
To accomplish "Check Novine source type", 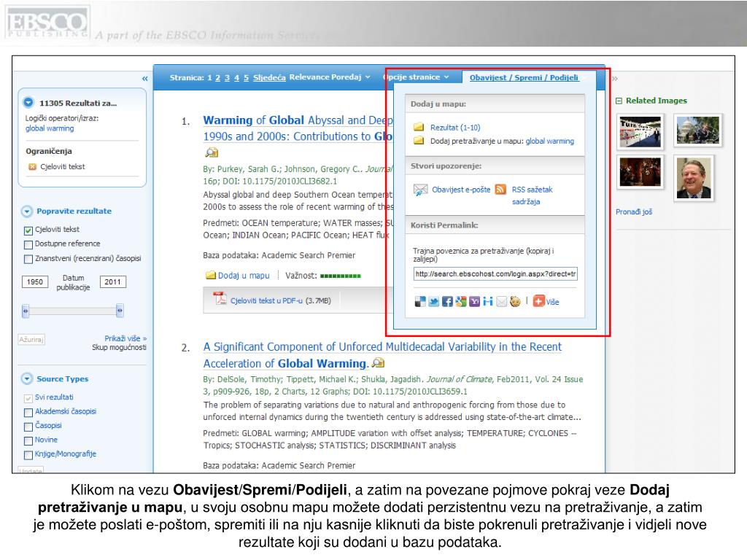I will (x=28, y=441).
